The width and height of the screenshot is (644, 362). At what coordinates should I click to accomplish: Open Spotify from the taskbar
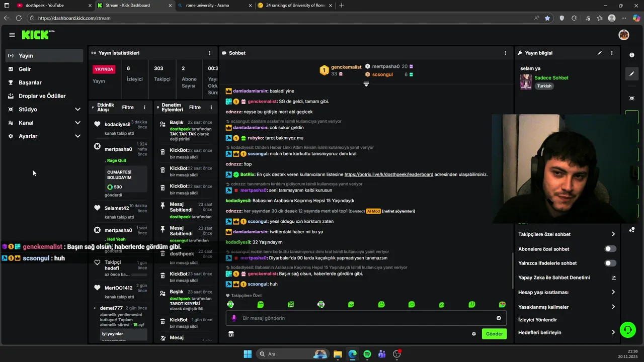(367, 354)
